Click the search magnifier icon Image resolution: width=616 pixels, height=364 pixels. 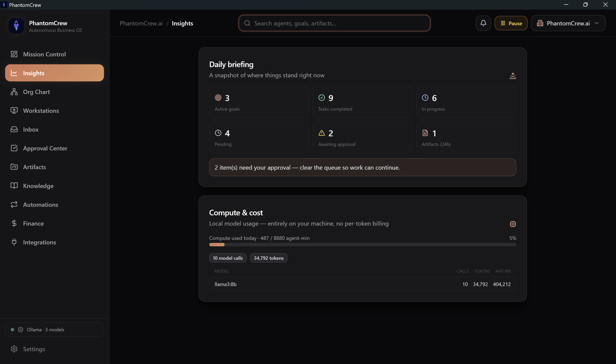[x=247, y=23]
